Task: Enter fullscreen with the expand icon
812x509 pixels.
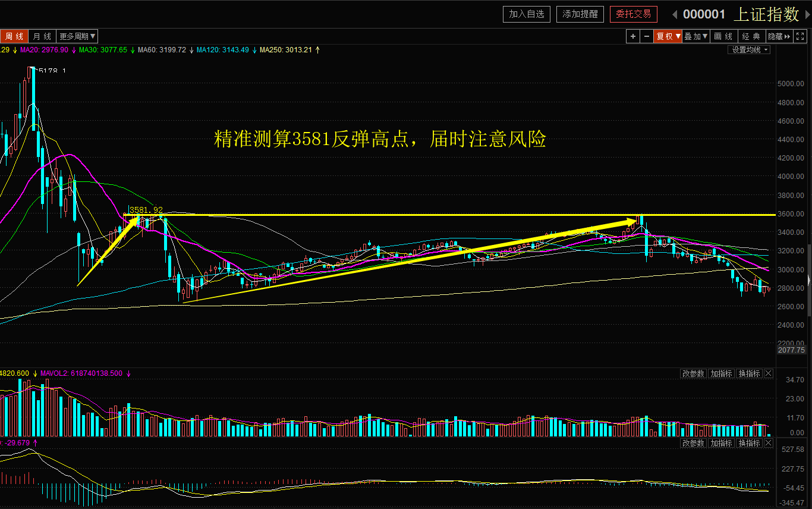Action: [x=800, y=36]
